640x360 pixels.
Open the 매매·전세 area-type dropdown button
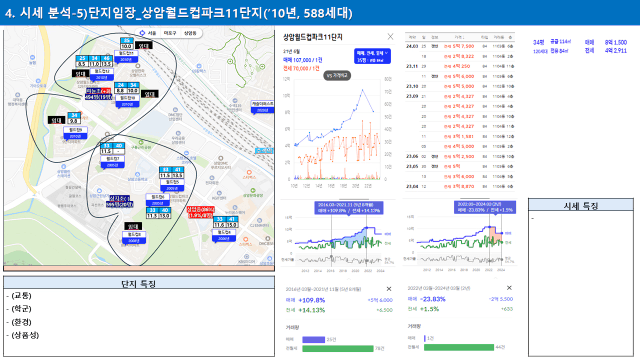[x=372, y=56]
